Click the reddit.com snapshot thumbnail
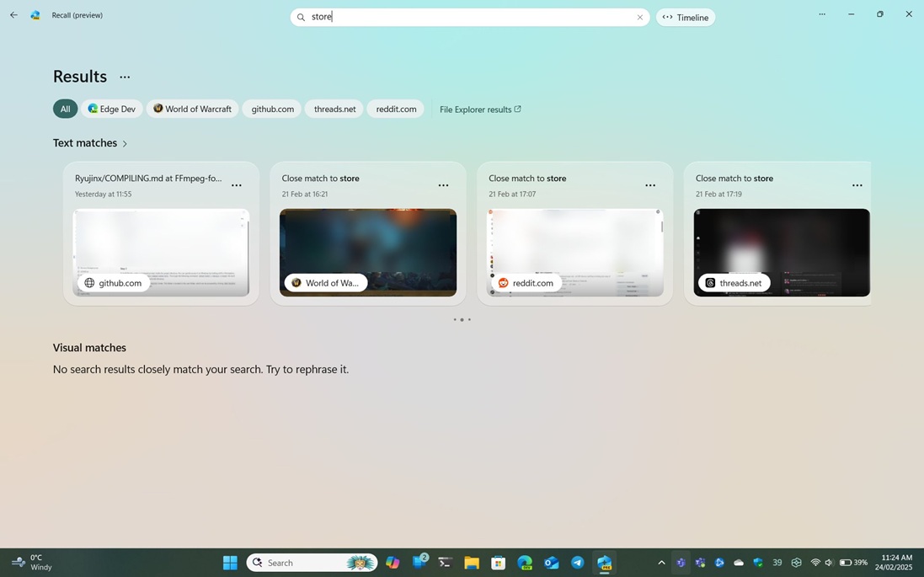This screenshot has height=577, width=924. tap(575, 251)
